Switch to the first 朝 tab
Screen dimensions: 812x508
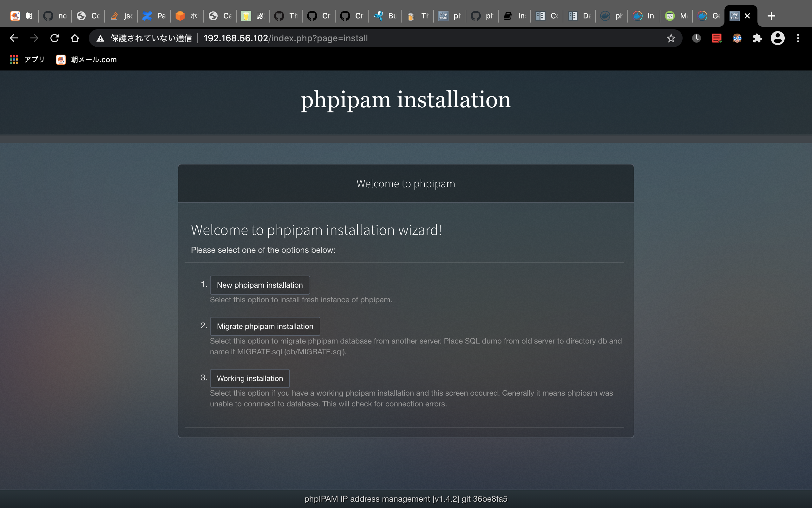pyautogui.click(x=22, y=16)
